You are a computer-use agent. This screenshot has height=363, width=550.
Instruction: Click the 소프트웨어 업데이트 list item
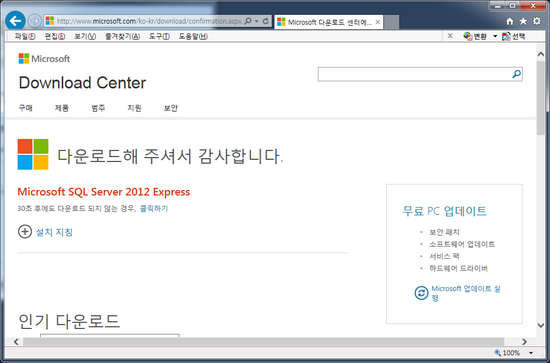coord(462,244)
